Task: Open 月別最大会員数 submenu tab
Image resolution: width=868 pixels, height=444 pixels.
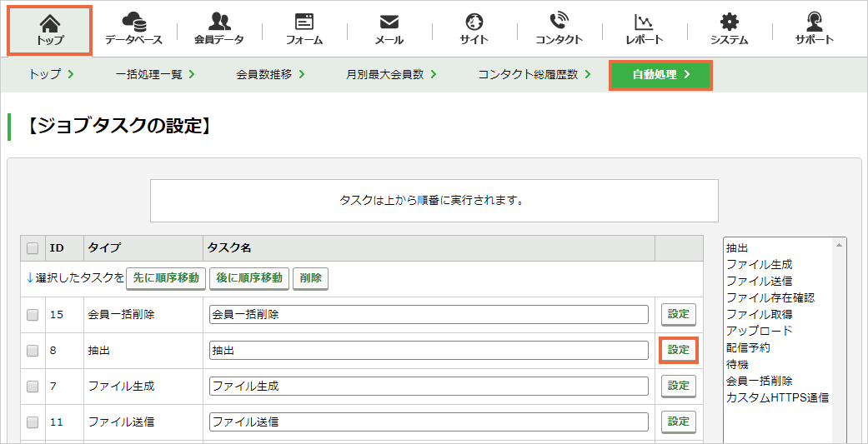Action: pyautogui.click(x=391, y=74)
